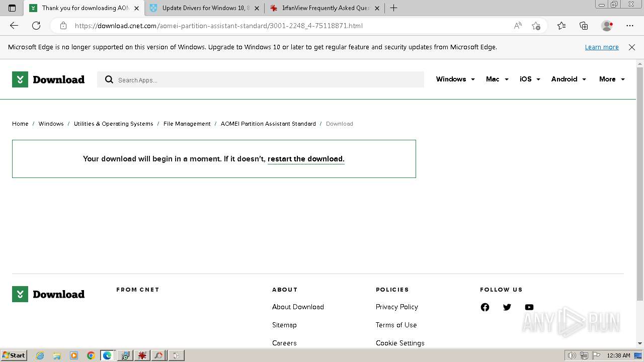Switch to the Update Drivers for Windows tab
The height and width of the screenshot is (362, 644).
(x=205, y=8)
